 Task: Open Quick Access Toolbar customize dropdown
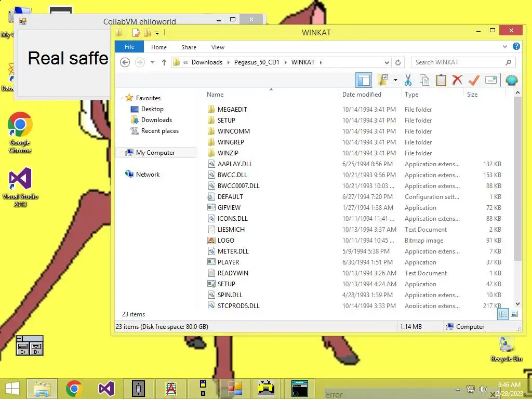(x=157, y=33)
